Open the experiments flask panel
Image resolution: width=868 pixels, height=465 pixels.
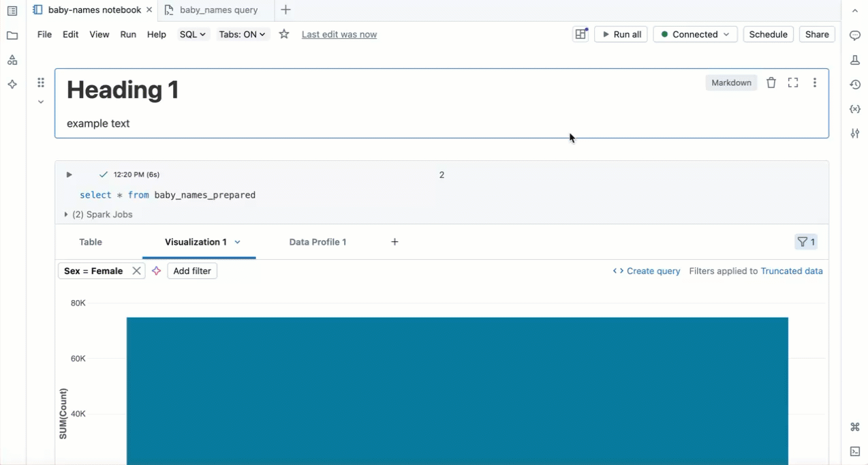855,60
